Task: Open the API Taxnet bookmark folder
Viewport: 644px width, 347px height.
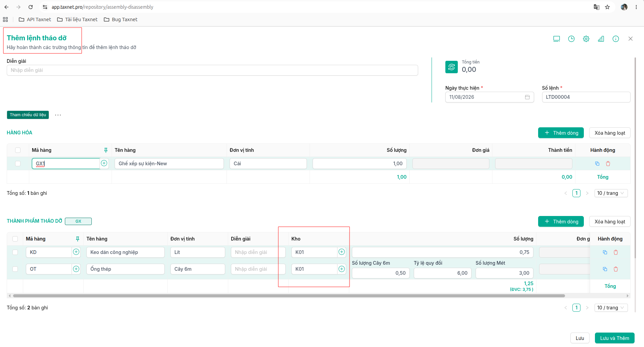Action: [x=35, y=19]
